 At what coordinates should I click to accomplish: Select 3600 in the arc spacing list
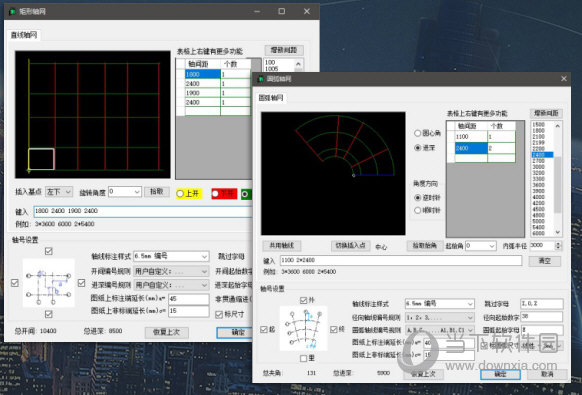pyautogui.click(x=539, y=185)
